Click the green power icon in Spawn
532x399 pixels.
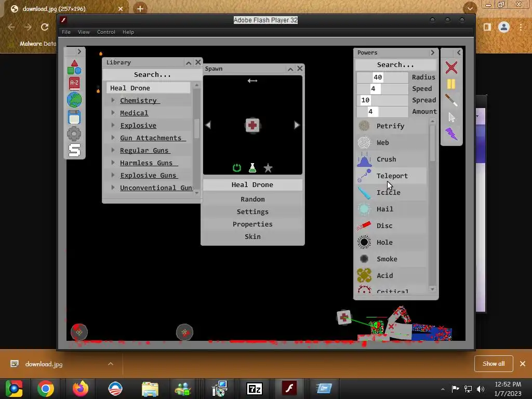[x=237, y=168]
